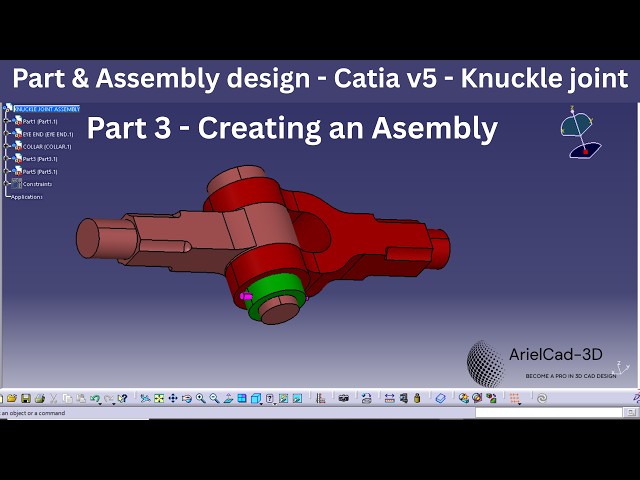Viewport: 640px width, 480px height.
Task: Click the compass in the top-right corner
Action: [580, 133]
